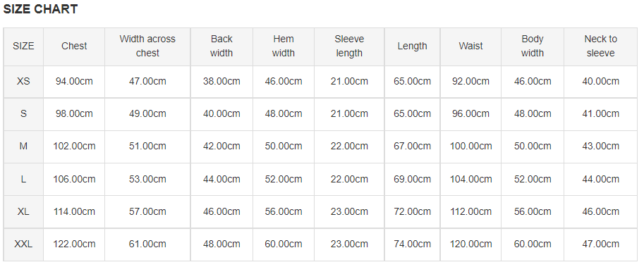Select the 74.00cm length cell
This screenshot has width=644, height=267.
point(413,244)
